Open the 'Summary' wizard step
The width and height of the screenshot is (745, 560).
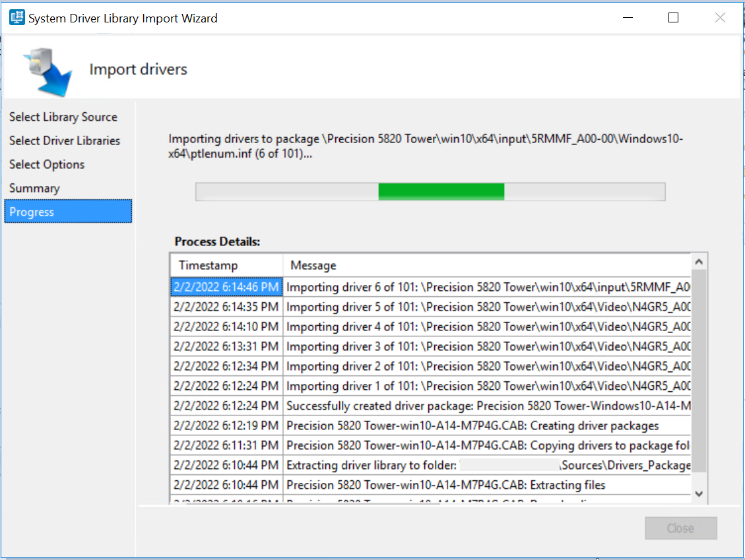[34, 188]
